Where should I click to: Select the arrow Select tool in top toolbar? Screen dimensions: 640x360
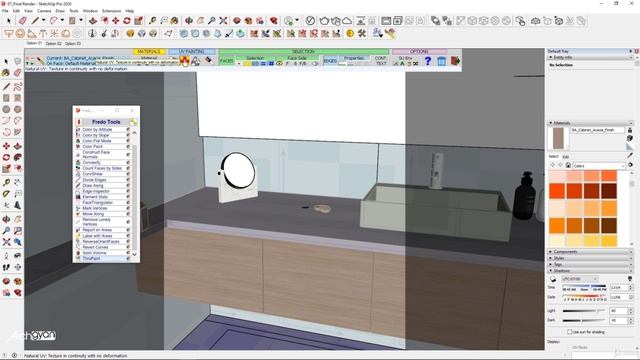[x=9, y=20]
